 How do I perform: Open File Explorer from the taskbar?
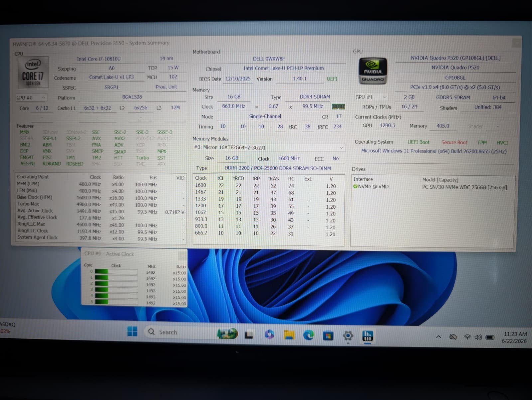point(289,335)
